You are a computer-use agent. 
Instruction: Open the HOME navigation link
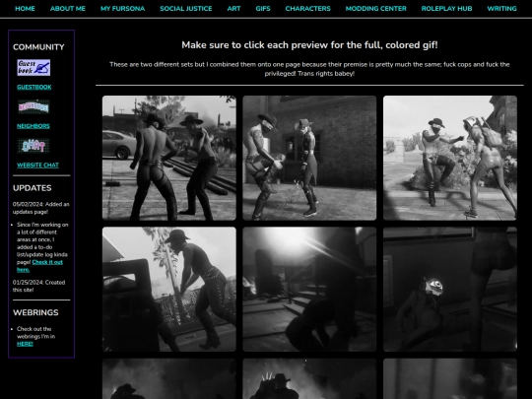25,9
